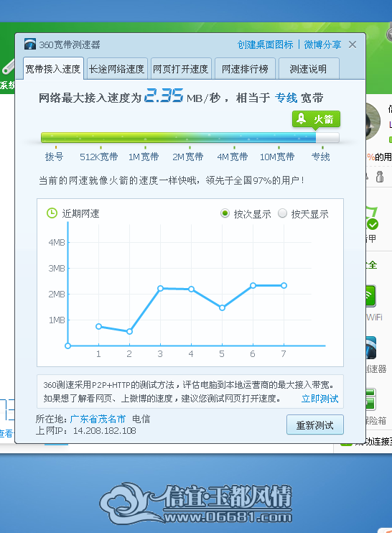Click the 广东省茂名市 location link
The image size is (392, 533).
click(98, 419)
